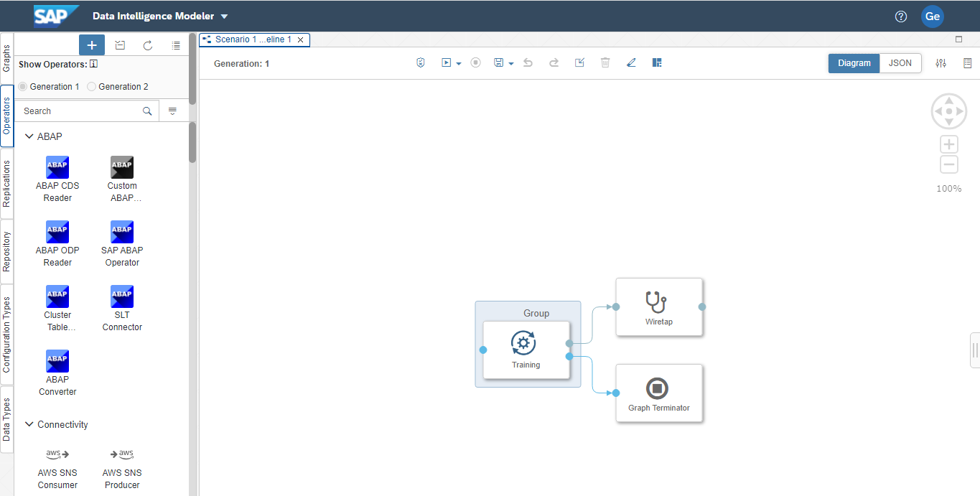The width and height of the screenshot is (980, 496).
Task: Click the Validate graph shield icon
Action: [421, 63]
